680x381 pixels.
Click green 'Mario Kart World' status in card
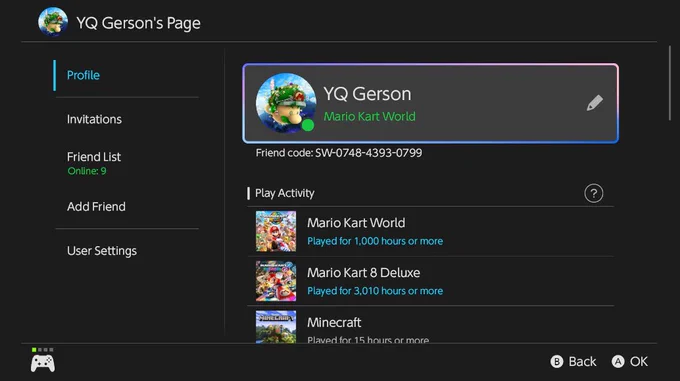(369, 117)
